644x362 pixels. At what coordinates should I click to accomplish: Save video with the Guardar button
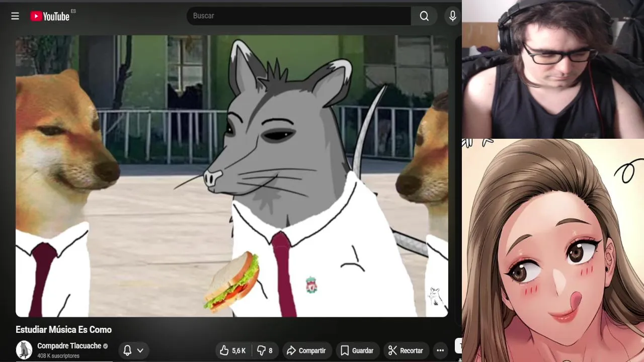[357, 350]
